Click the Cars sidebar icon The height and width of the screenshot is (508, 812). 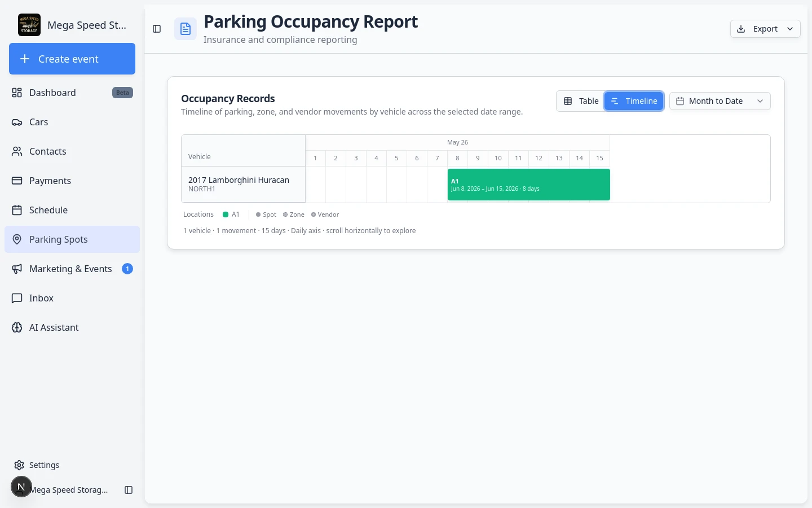click(17, 122)
